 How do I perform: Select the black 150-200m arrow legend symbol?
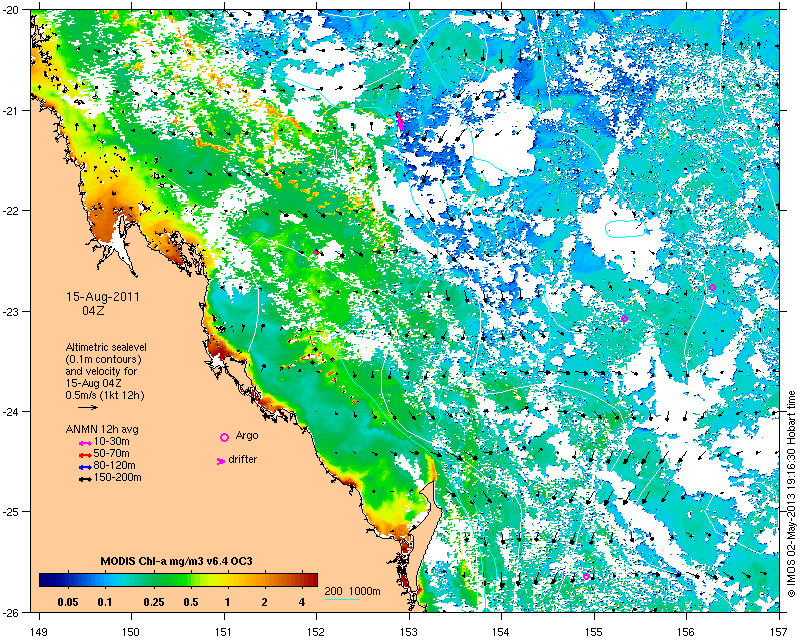point(85,480)
